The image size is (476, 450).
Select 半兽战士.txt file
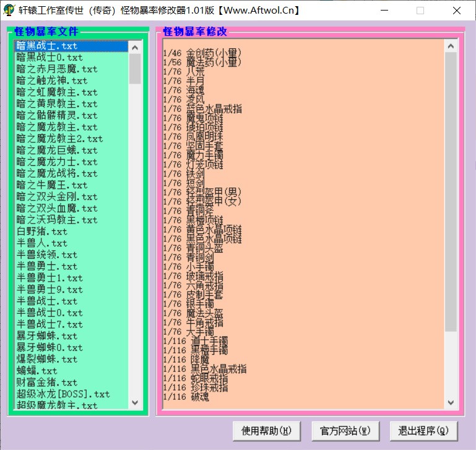point(71,301)
